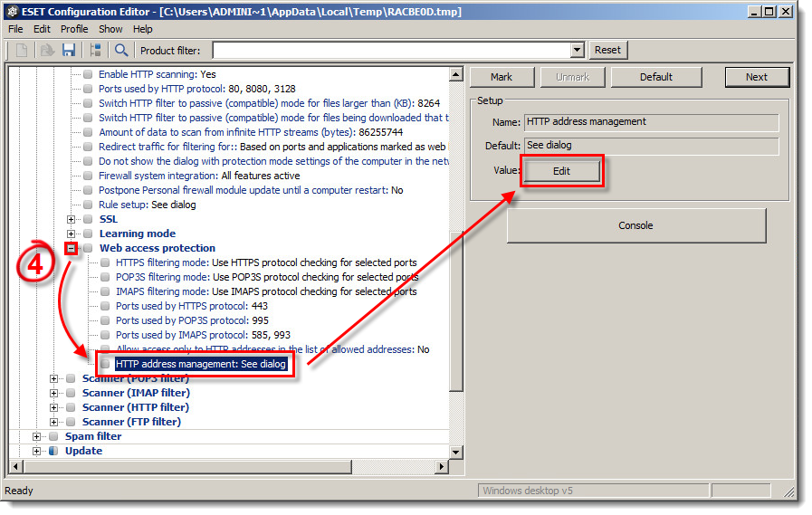Open the Product filter dropdown arrow
The width and height of the screenshot is (812, 515).
pos(578,51)
